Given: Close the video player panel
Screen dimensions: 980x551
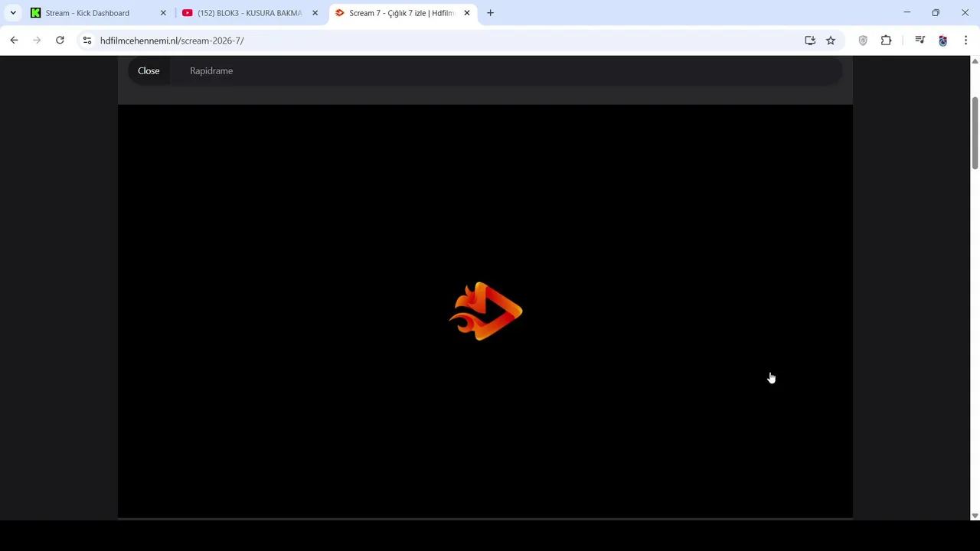Looking at the screenshot, I should point(149,70).
